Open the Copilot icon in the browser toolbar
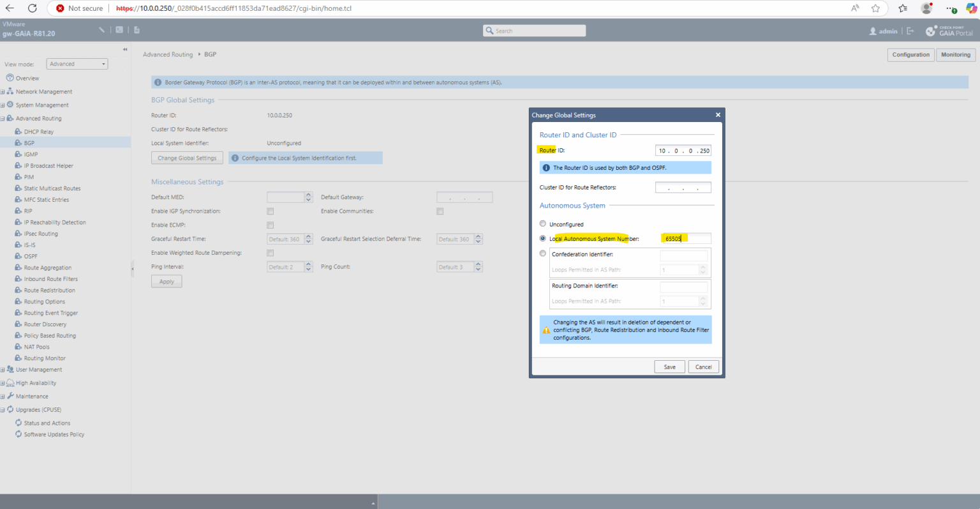The image size is (980, 509). pos(972,8)
